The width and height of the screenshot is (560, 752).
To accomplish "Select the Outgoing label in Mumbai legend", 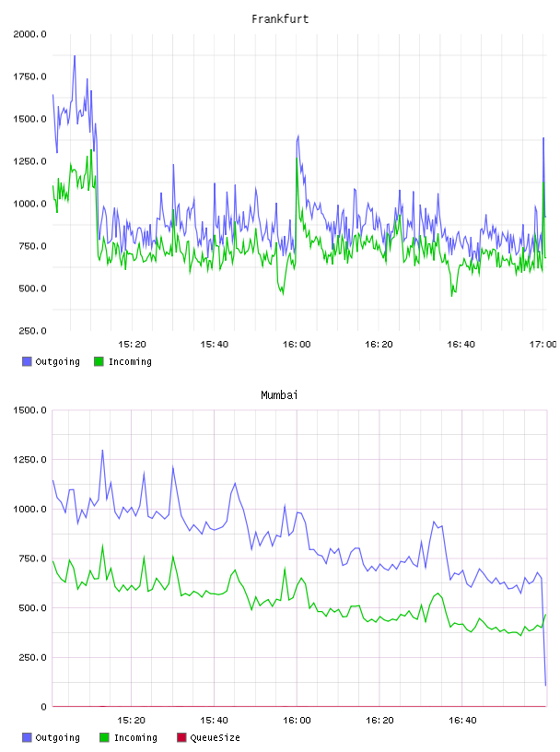I will (57, 738).
